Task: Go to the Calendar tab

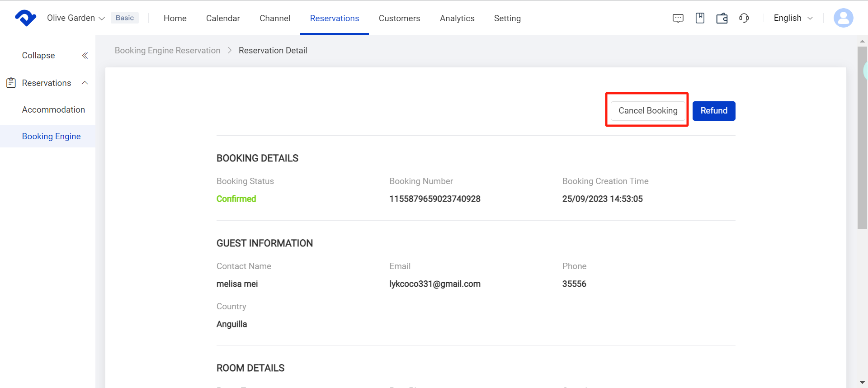Action: pos(223,19)
